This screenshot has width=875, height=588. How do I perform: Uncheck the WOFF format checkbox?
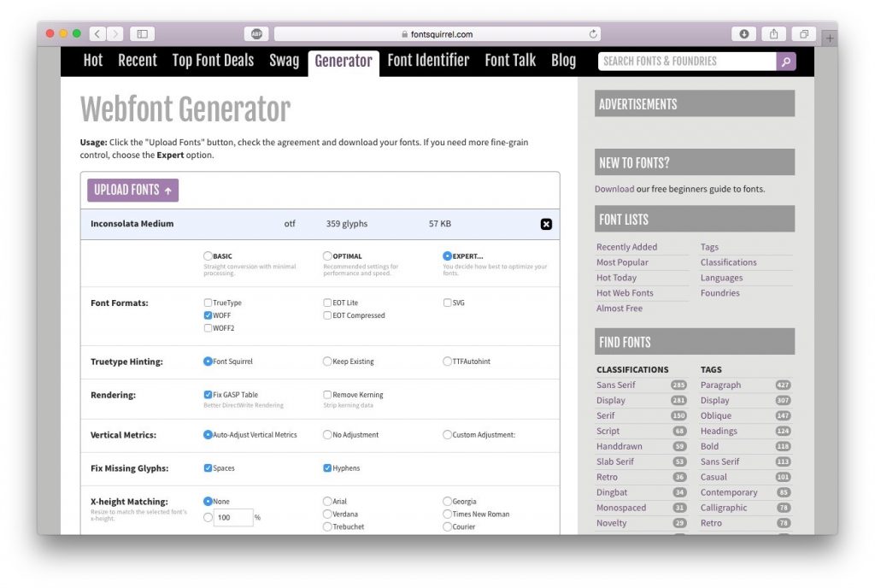(208, 315)
